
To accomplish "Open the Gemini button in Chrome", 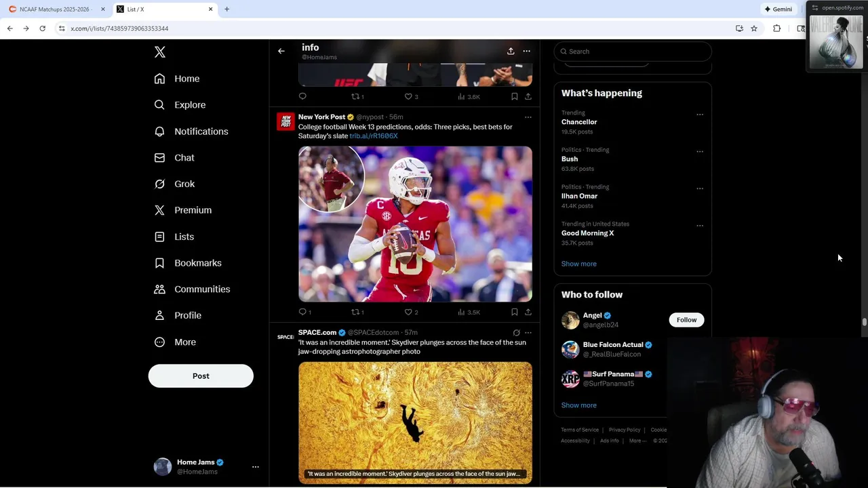I will click(778, 9).
